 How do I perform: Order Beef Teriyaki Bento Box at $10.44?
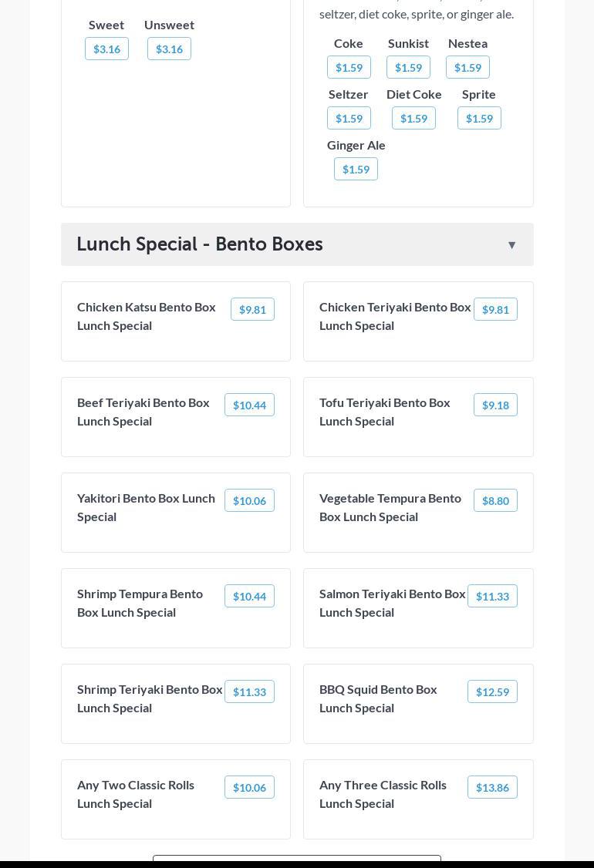point(249,405)
